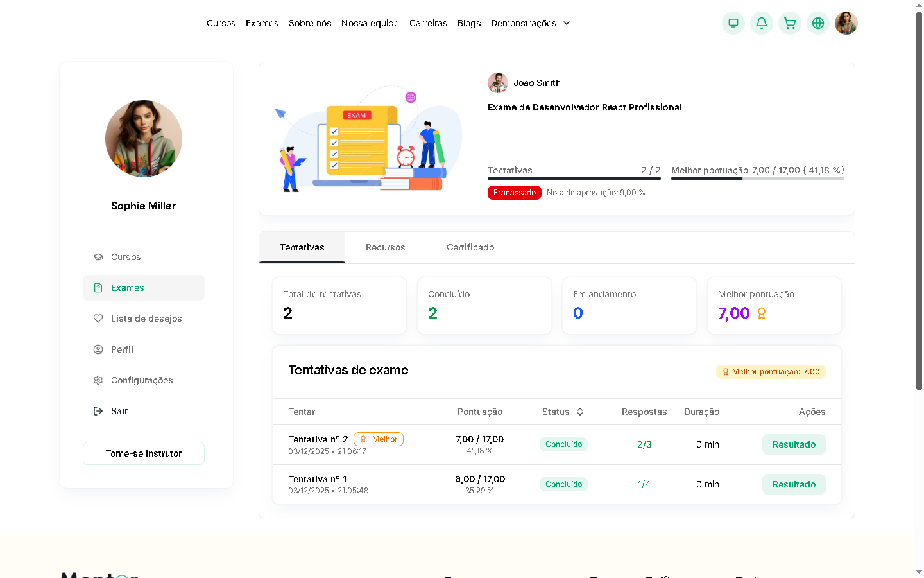
Task: Click the globe language icon
Action: (817, 23)
